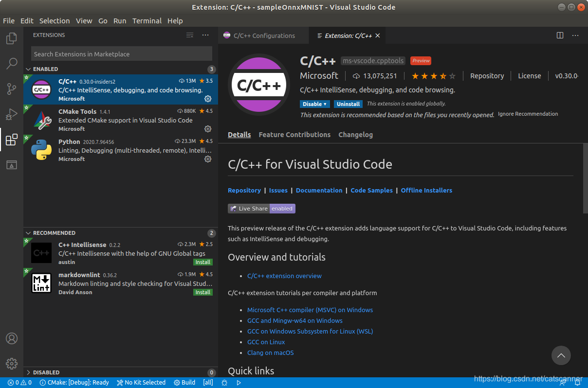Image resolution: width=588 pixels, height=388 pixels.
Task: Open the CMake view in activity bar
Action: 12,165
